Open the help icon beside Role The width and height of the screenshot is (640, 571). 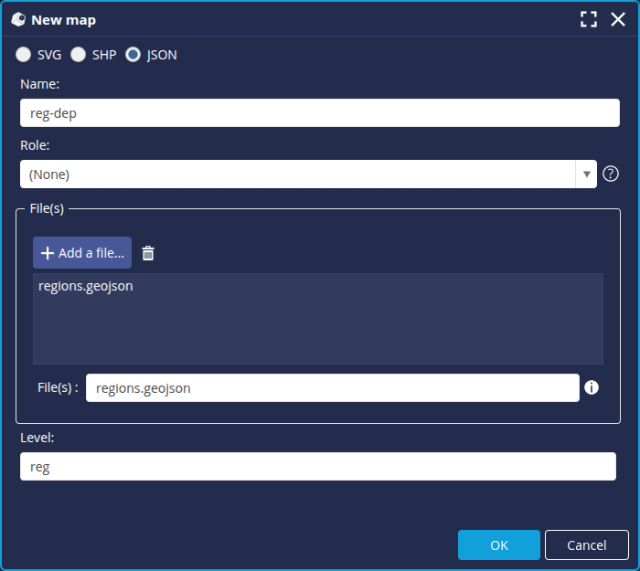point(611,174)
